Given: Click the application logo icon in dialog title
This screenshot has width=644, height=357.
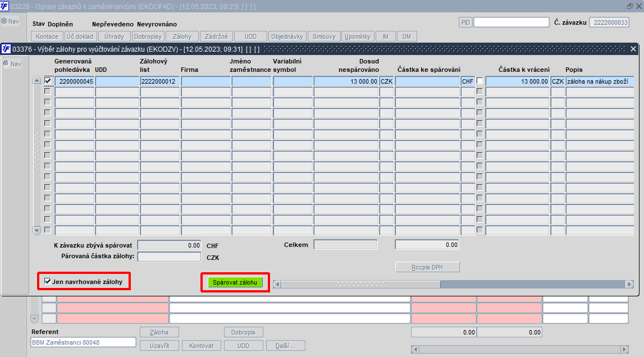Looking at the screenshot, I should point(6,49).
